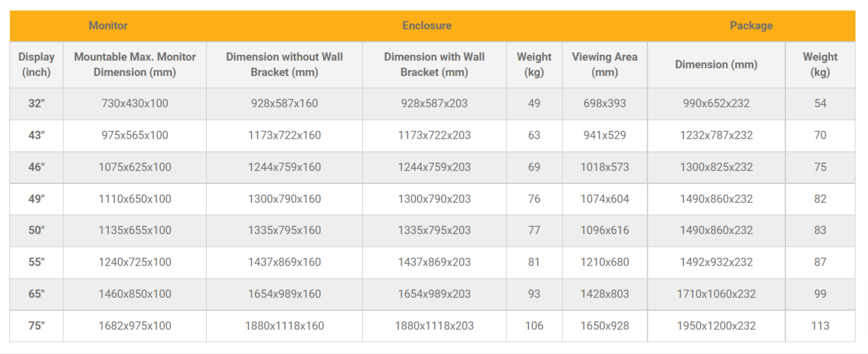Click the 55" display row label

pos(37,262)
